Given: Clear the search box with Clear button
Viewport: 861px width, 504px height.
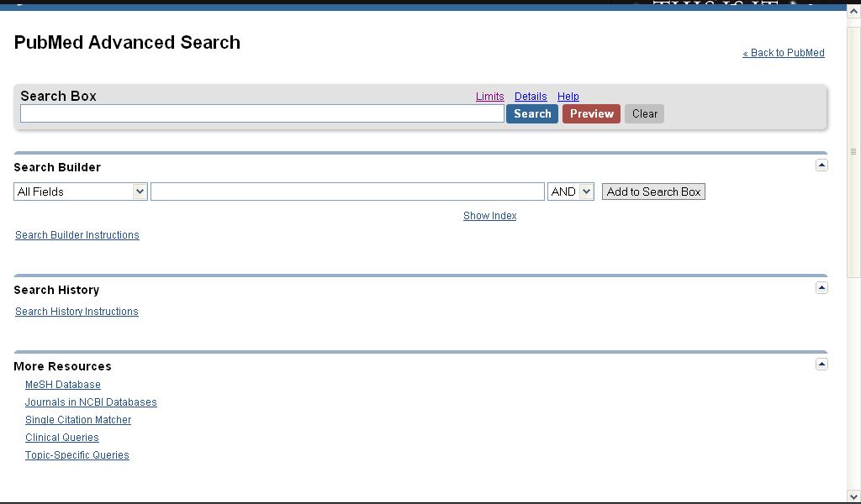Looking at the screenshot, I should point(645,113).
